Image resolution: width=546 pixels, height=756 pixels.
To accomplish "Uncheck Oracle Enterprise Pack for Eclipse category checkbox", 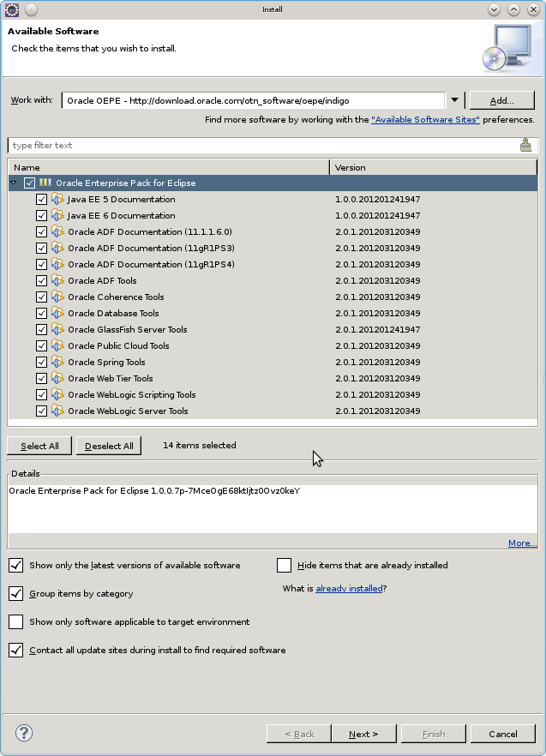I will 29,183.
